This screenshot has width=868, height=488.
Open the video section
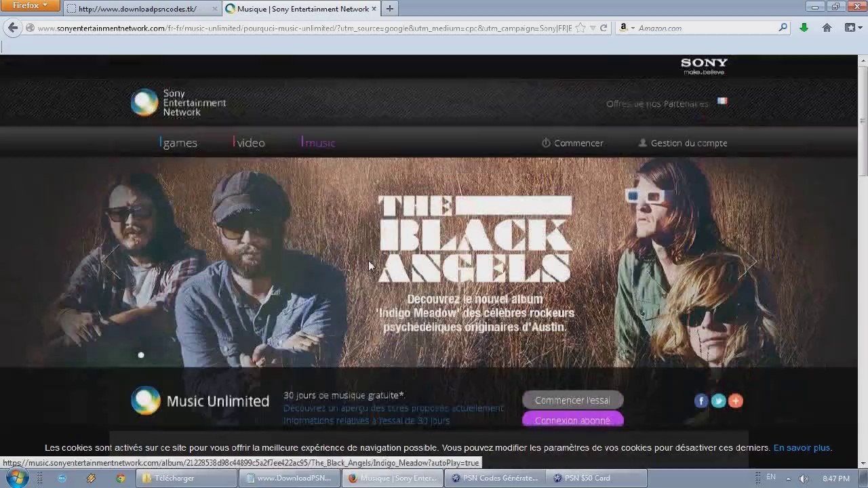(249, 143)
